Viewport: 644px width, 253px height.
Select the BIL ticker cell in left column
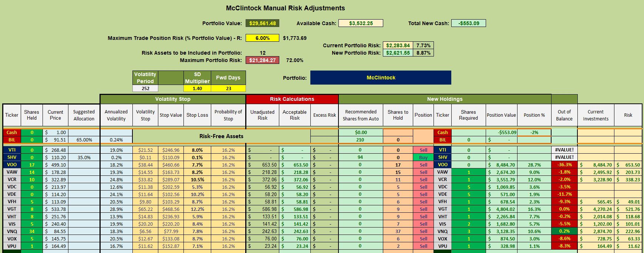pyautogui.click(x=12, y=140)
